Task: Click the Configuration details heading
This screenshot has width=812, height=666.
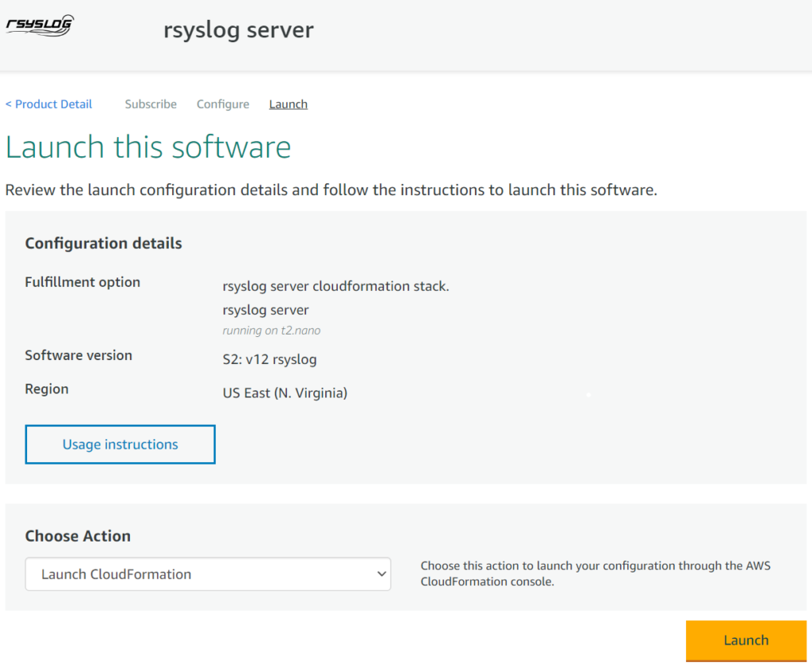Action: click(104, 243)
